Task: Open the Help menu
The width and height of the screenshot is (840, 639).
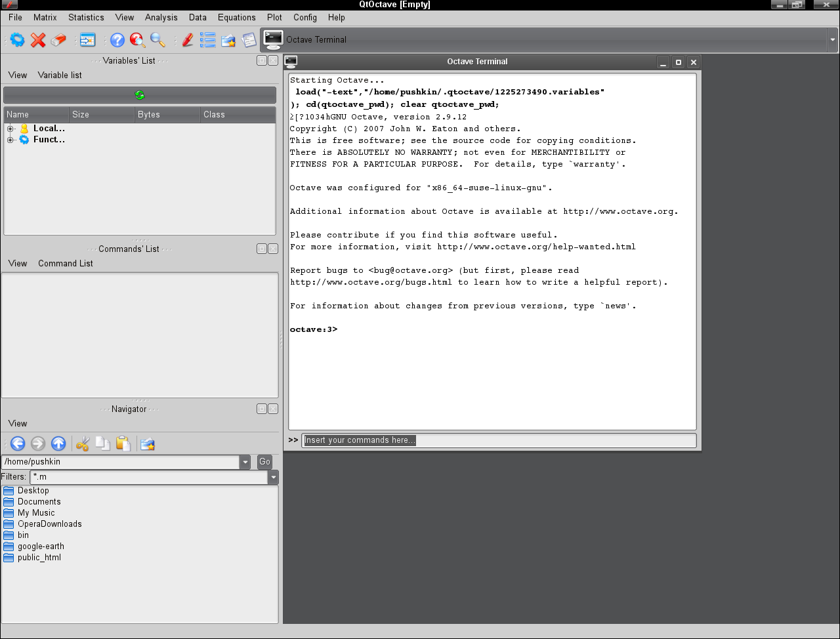Action: tap(337, 17)
